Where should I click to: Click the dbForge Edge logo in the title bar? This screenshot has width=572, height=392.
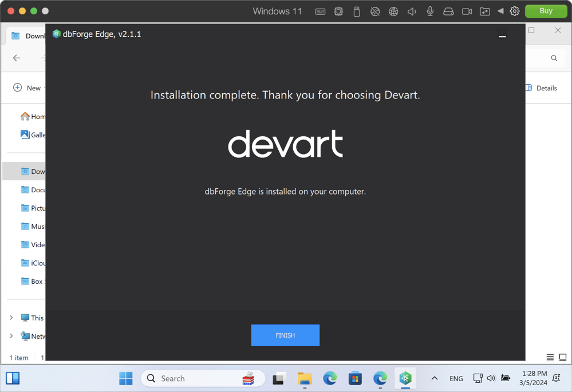(56, 34)
